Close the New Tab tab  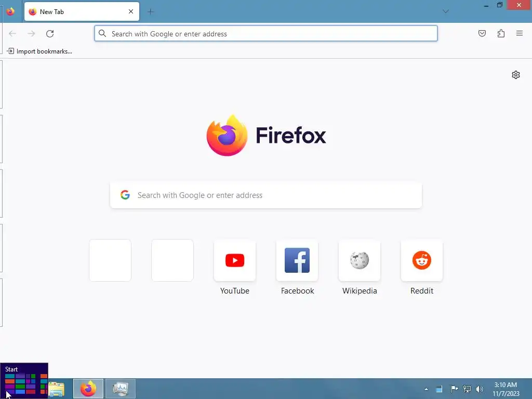tap(130, 11)
